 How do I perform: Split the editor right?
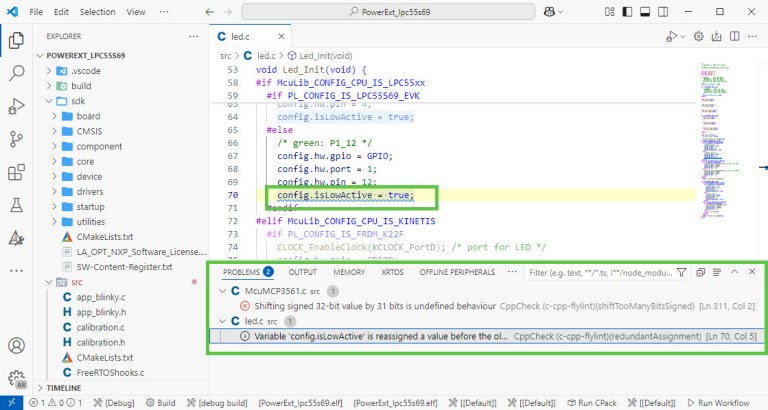(735, 36)
